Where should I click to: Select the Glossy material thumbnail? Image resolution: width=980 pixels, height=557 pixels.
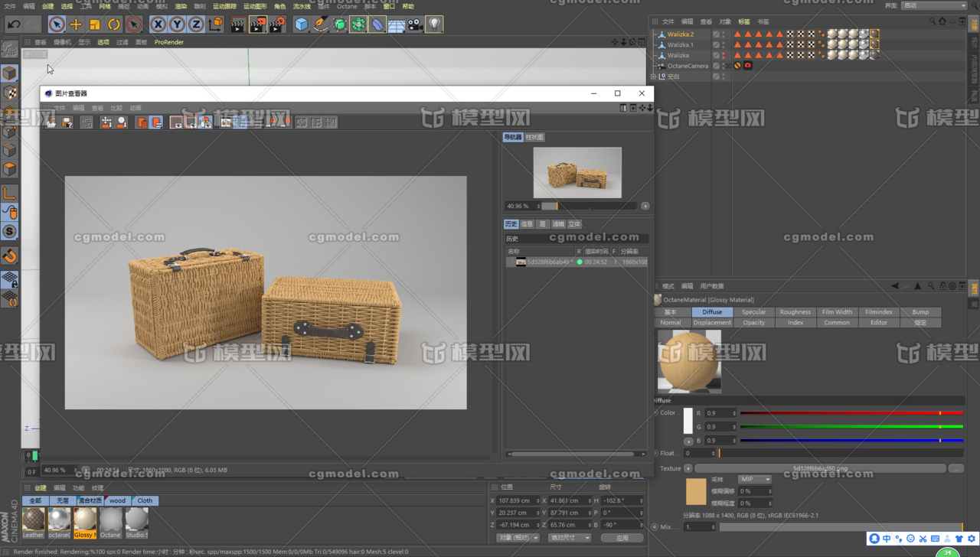85,523
